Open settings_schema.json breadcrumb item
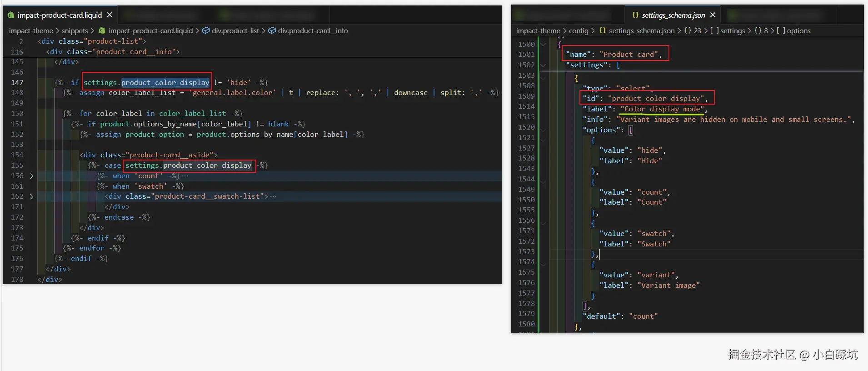 point(642,30)
